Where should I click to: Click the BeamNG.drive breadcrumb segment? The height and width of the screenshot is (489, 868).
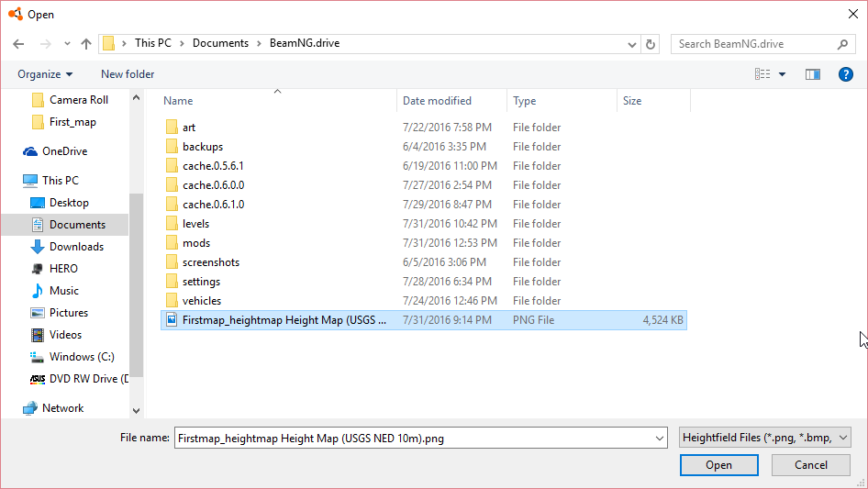[305, 43]
